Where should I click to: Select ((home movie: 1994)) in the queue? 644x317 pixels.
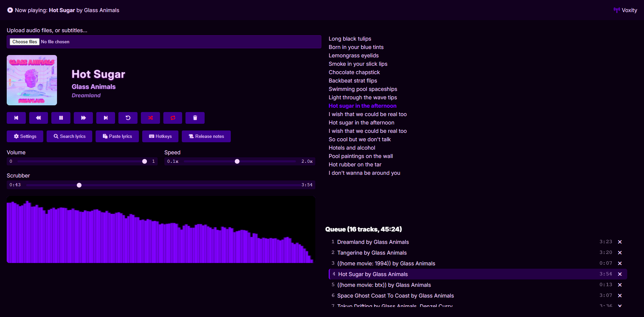(x=478, y=263)
